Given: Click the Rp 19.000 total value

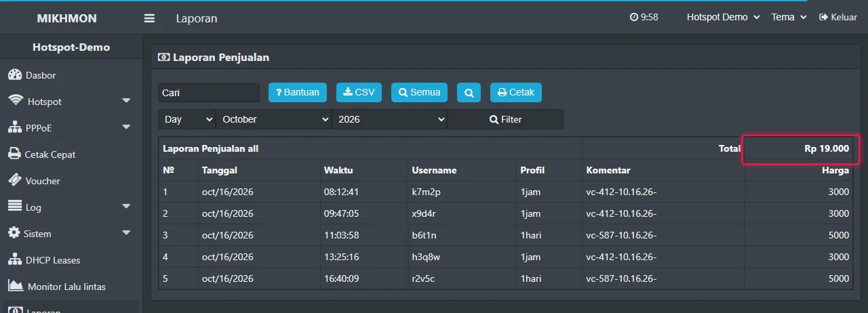Looking at the screenshot, I should (827, 148).
